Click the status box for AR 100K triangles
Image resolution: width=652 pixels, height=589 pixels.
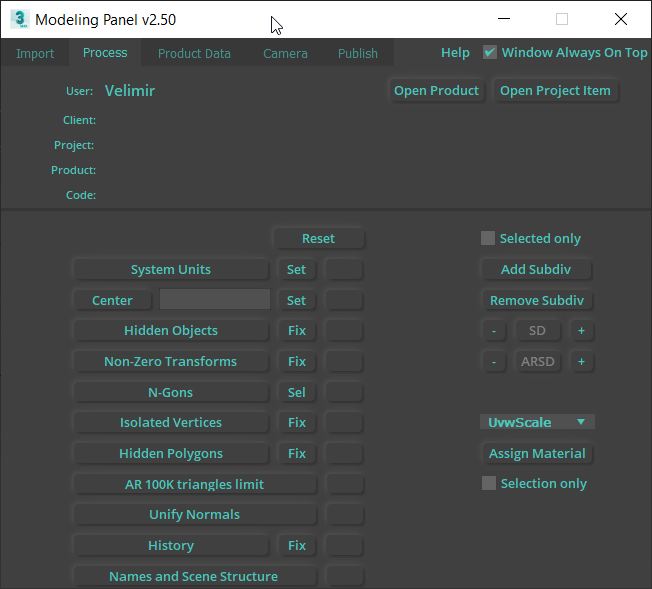344,484
